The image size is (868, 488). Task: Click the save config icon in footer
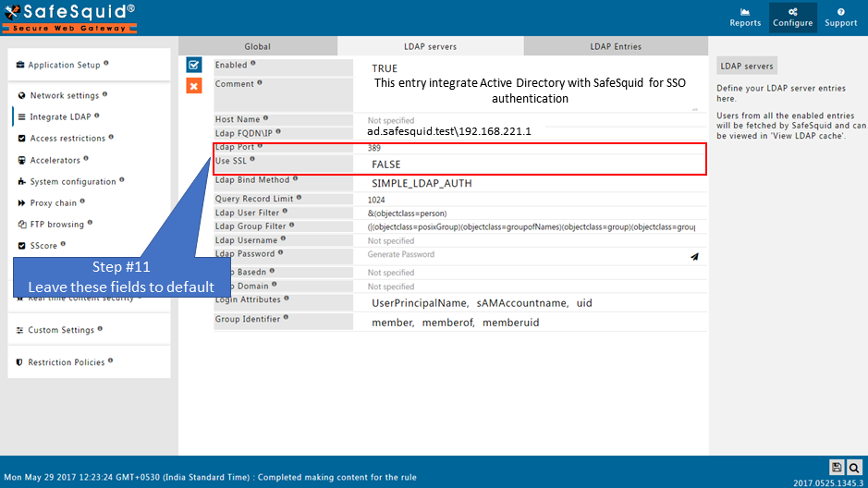(x=837, y=468)
